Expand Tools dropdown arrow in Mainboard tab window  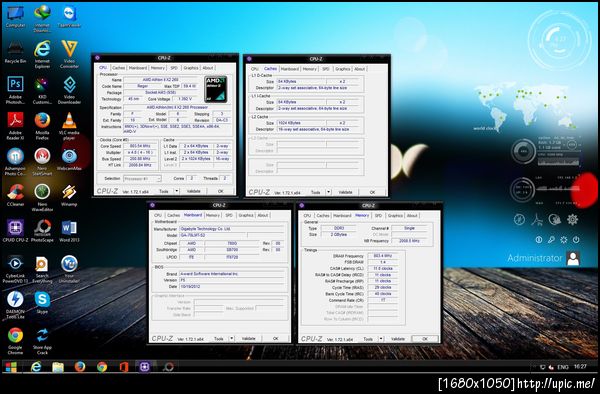(x=232, y=339)
